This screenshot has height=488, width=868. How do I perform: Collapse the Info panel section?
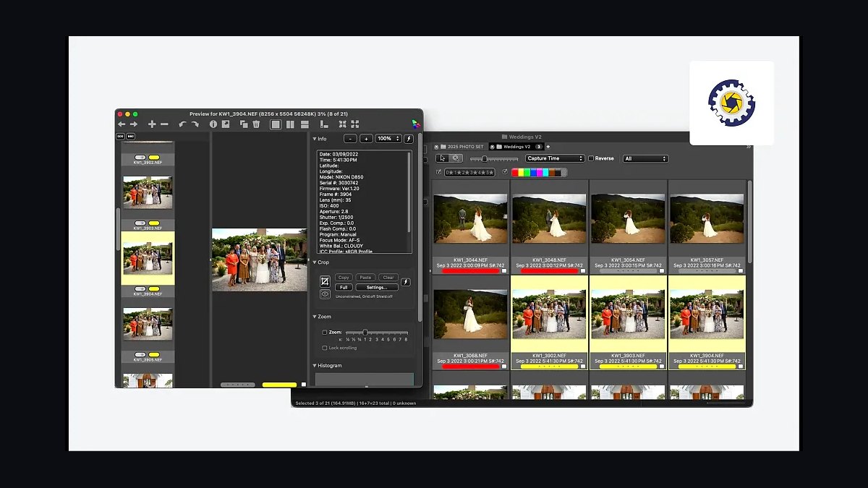click(315, 139)
